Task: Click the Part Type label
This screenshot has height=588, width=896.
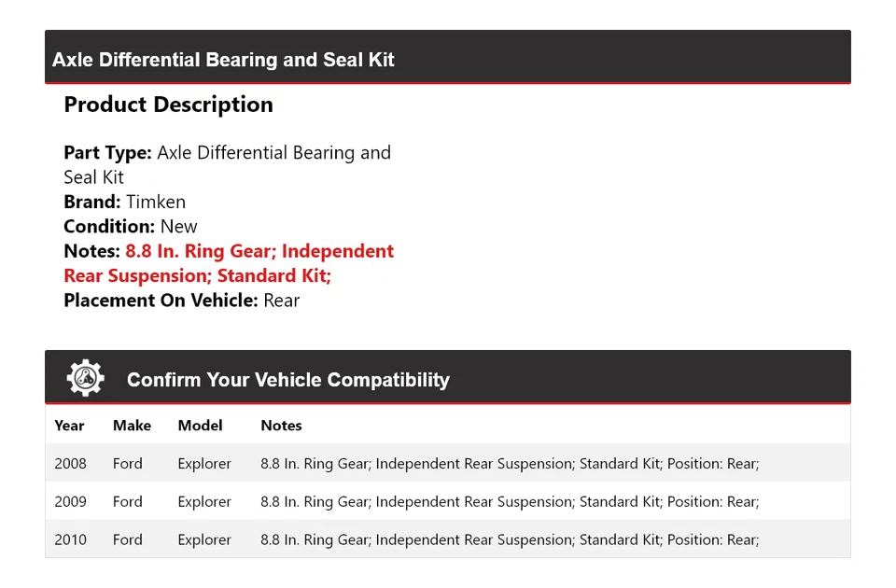Action: (107, 153)
